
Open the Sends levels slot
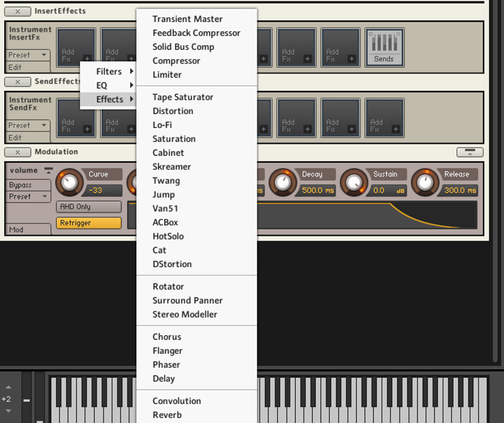(384, 48)
